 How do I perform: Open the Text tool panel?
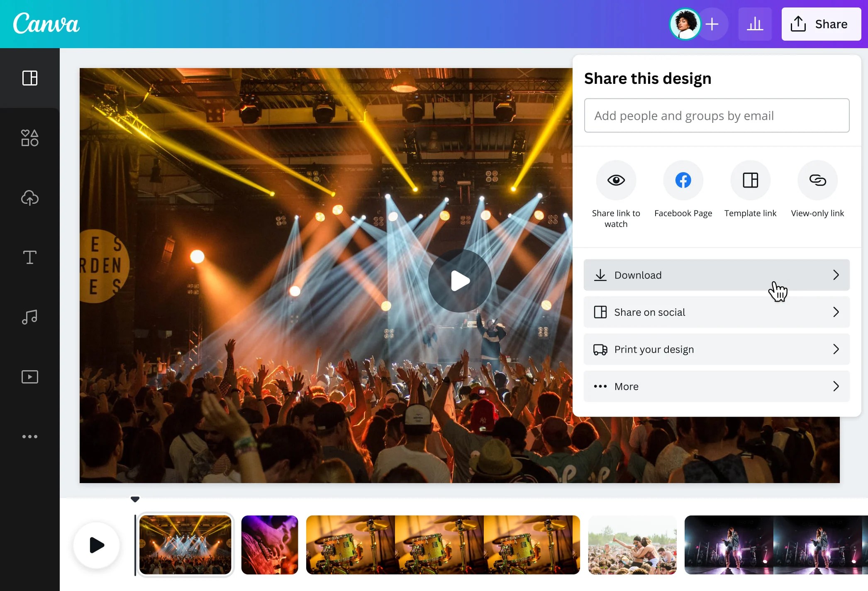(29, 257)
